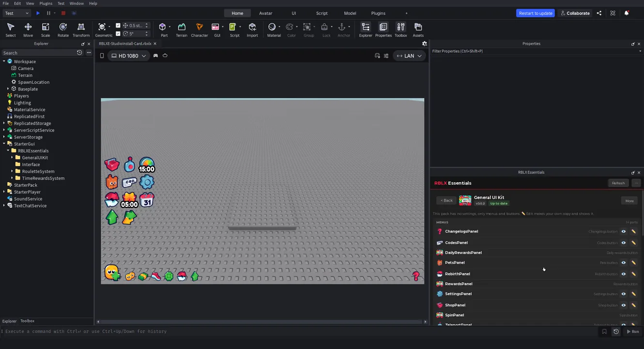The width and height of the screenshot is (644, 349).
Task: Choose the Scale tool
Action: (x=46, y=30)
